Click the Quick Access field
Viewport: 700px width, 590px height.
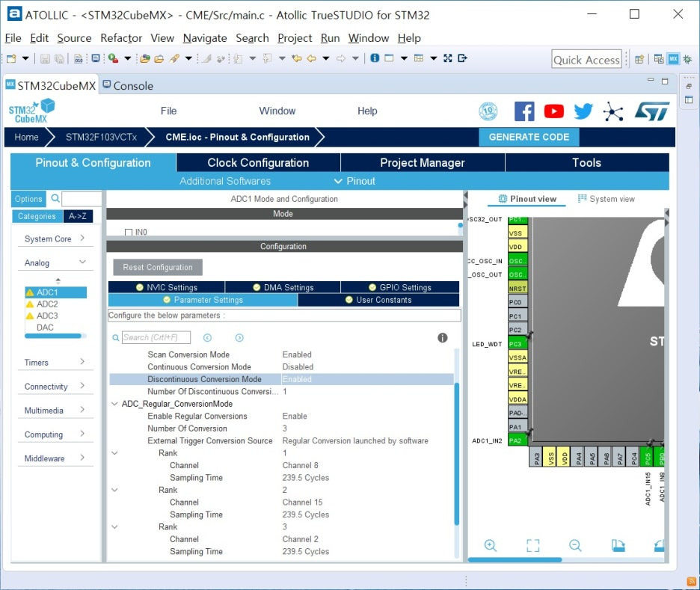[x=586, y=59]
